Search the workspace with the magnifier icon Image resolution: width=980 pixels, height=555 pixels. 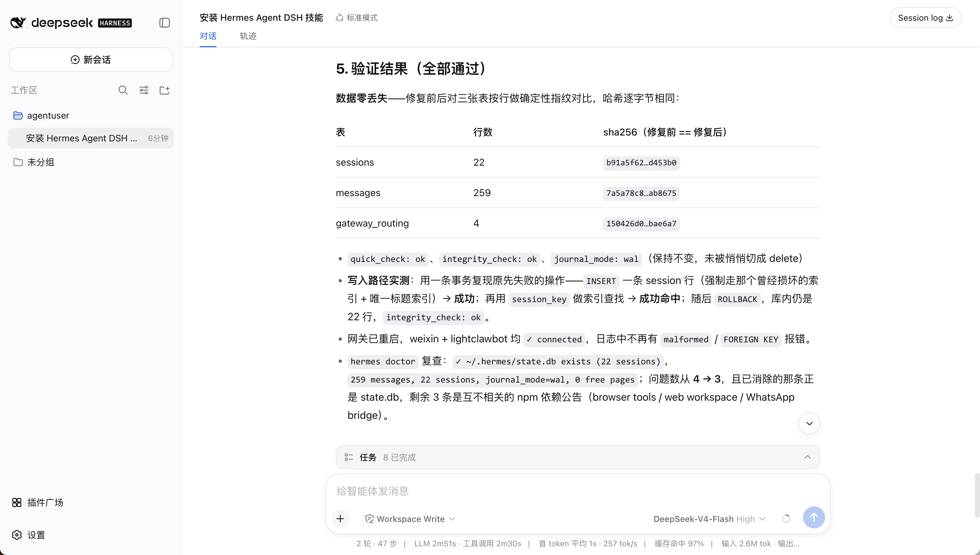pos(123,90)
